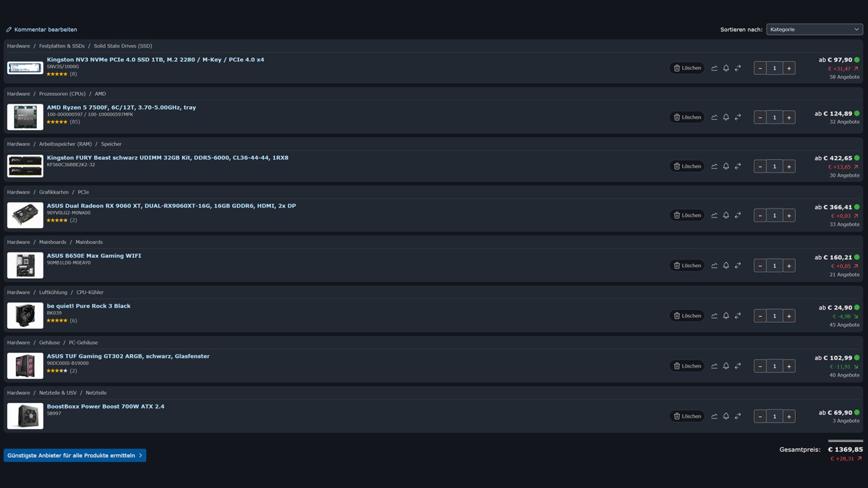Click the be quiet! Pure Rock 3 thumbnail
The image size is (868, 488).
point(25,316)
